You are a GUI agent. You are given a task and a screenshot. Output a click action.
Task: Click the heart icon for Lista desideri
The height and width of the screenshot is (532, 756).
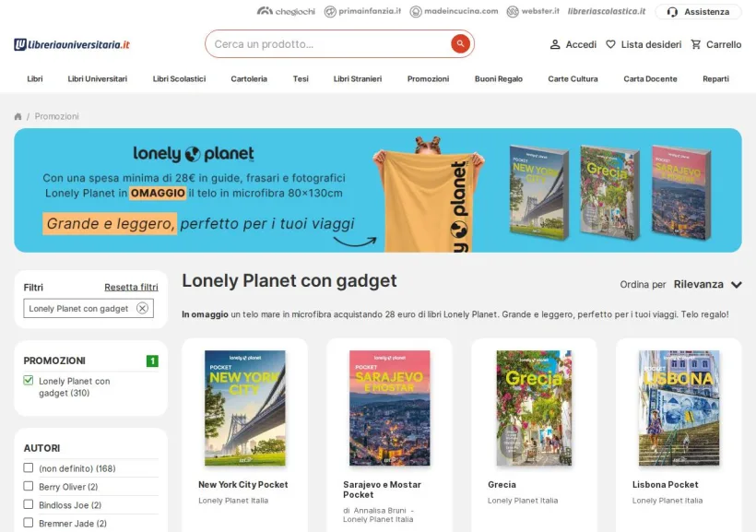pyautogui.click(x=610, y=44)
